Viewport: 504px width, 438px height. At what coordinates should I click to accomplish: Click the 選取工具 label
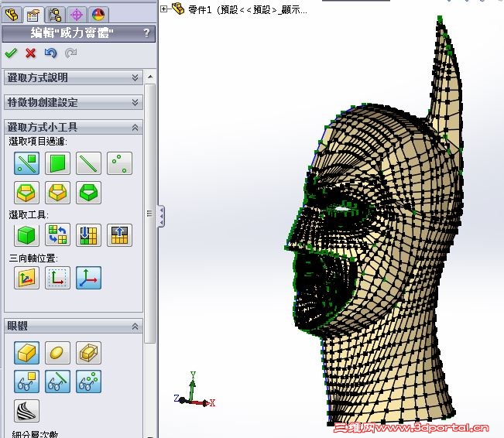pyautogui.click(x=29, y=214)
